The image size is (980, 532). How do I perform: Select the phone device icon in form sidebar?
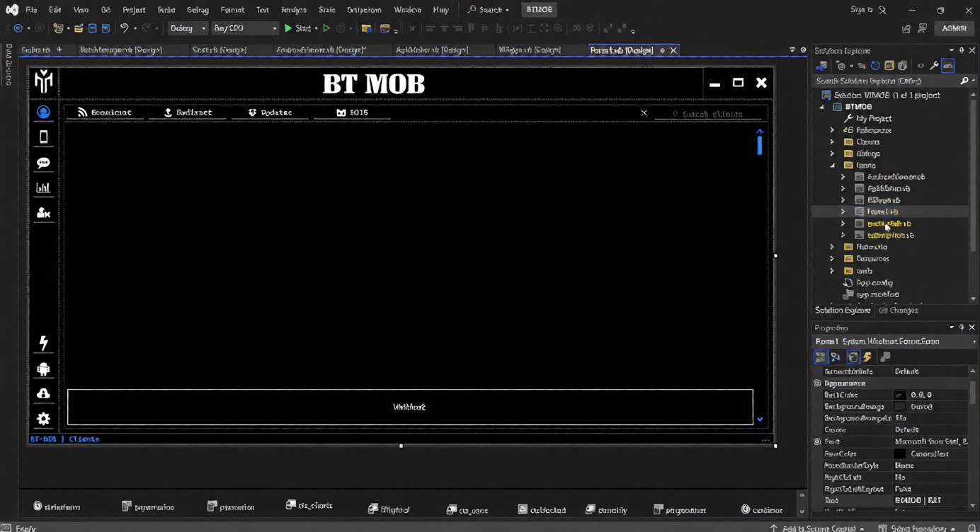pyautogui.click(x=43, y=137)
